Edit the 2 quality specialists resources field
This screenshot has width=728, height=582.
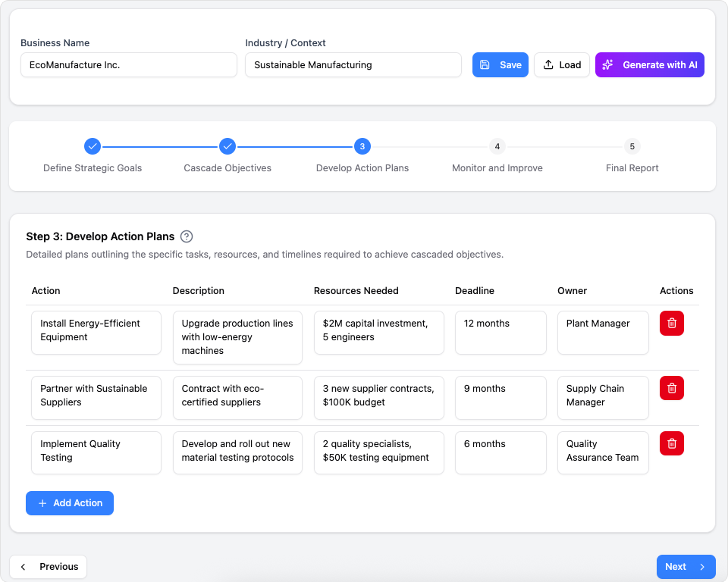[379, 453]
